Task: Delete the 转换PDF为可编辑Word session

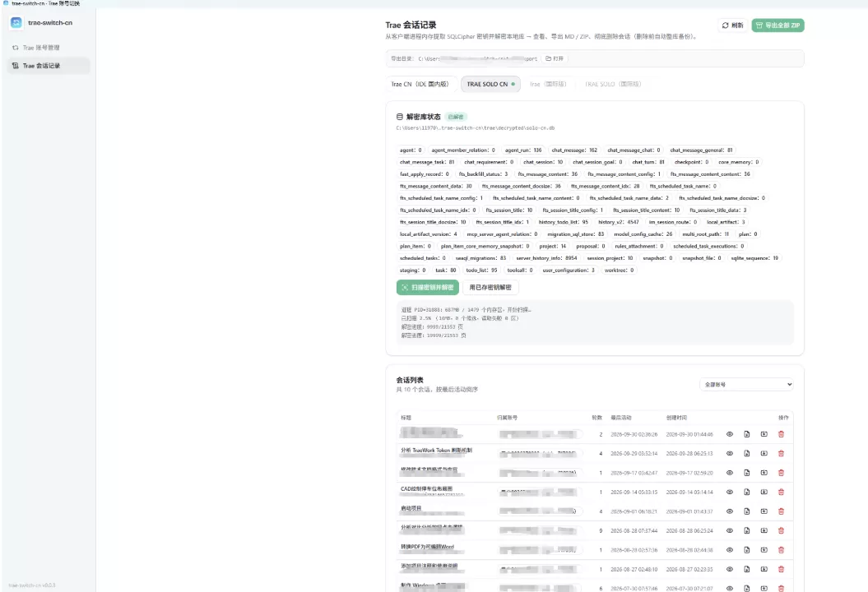Action: pos(781,550)
